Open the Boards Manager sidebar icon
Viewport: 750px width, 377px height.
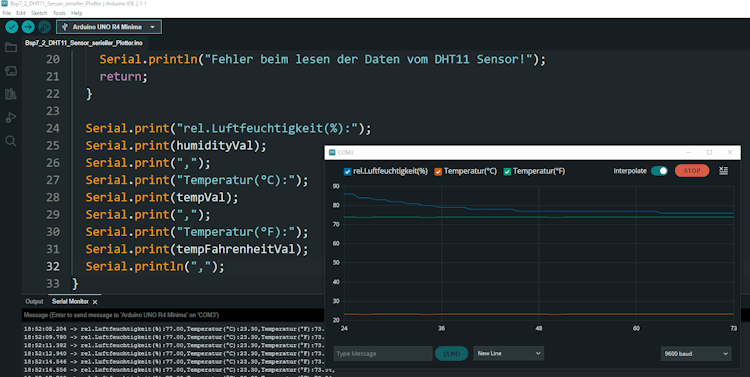(x=11, y=71)
